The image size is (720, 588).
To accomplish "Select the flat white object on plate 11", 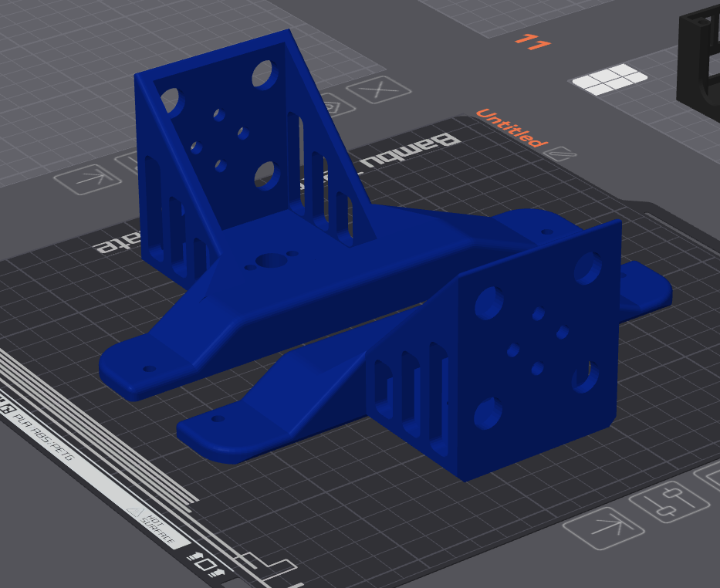I will click(x=610, y=79).
